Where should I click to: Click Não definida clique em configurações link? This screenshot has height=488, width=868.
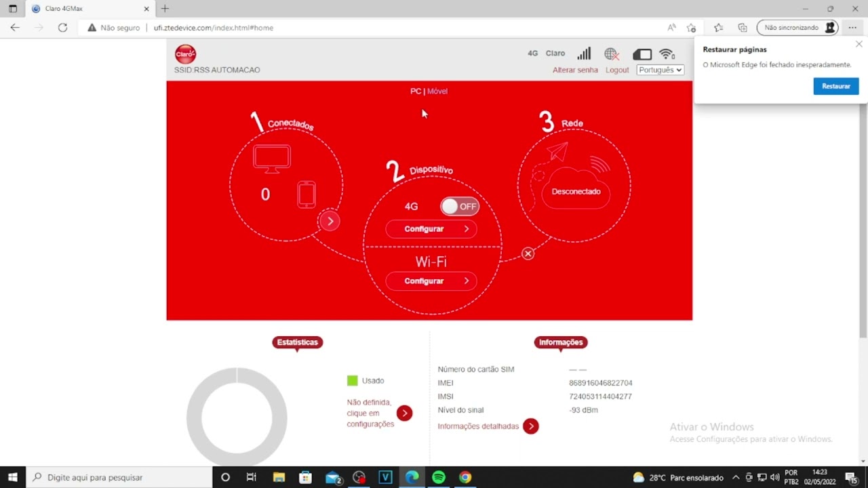(x=370, y=413)
